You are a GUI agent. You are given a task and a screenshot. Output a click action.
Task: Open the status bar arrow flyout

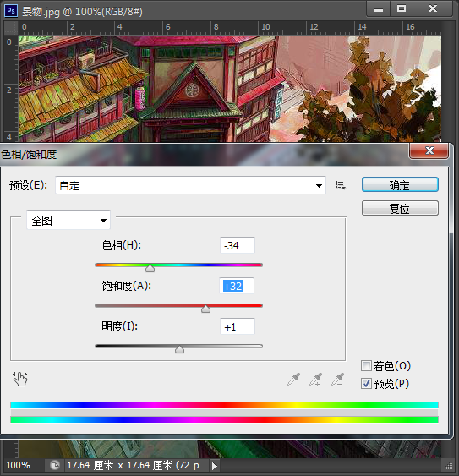point(215,466)
